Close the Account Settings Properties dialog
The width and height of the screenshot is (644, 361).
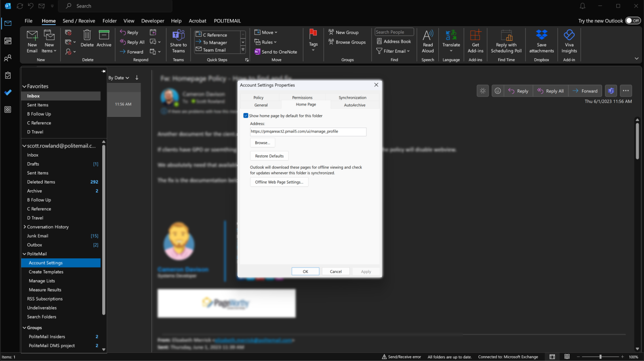coord(376,85)
